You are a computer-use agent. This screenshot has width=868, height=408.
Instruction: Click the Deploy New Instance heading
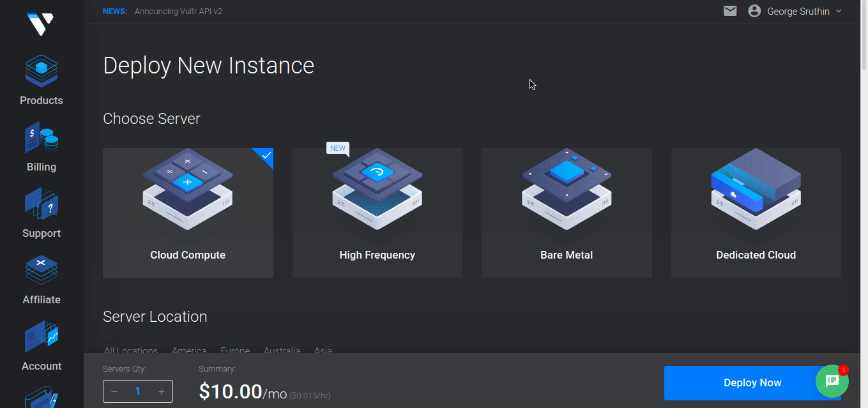[209, 66]
